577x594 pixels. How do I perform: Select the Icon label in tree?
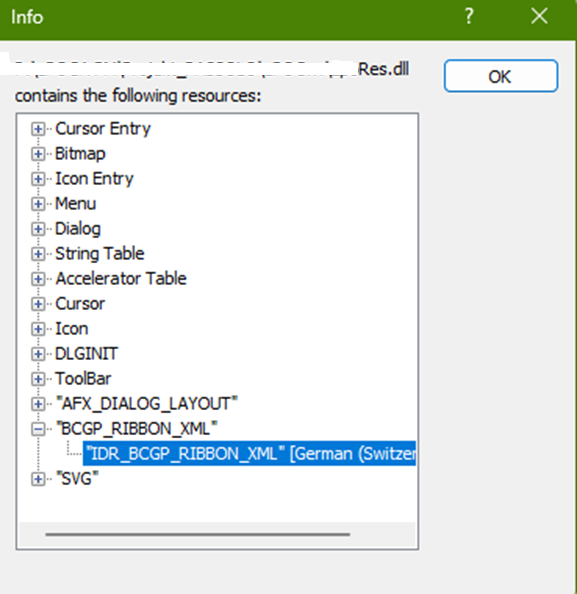coord(72,329)
